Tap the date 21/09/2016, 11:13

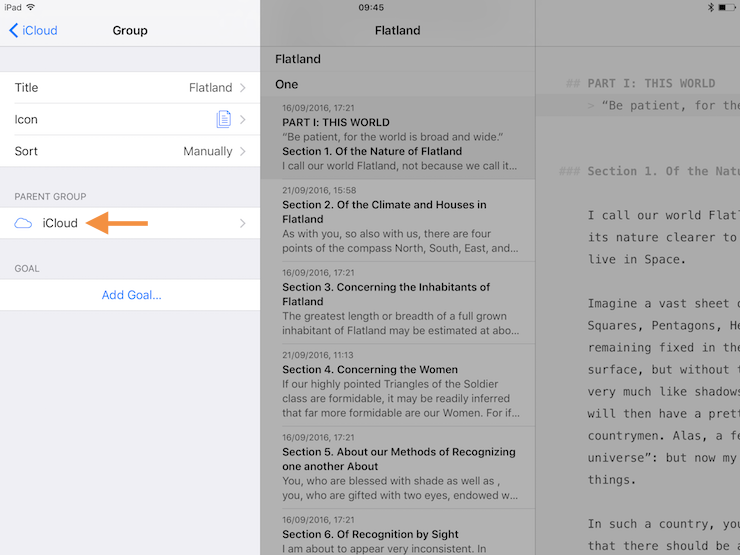click(x=318, y=355)
